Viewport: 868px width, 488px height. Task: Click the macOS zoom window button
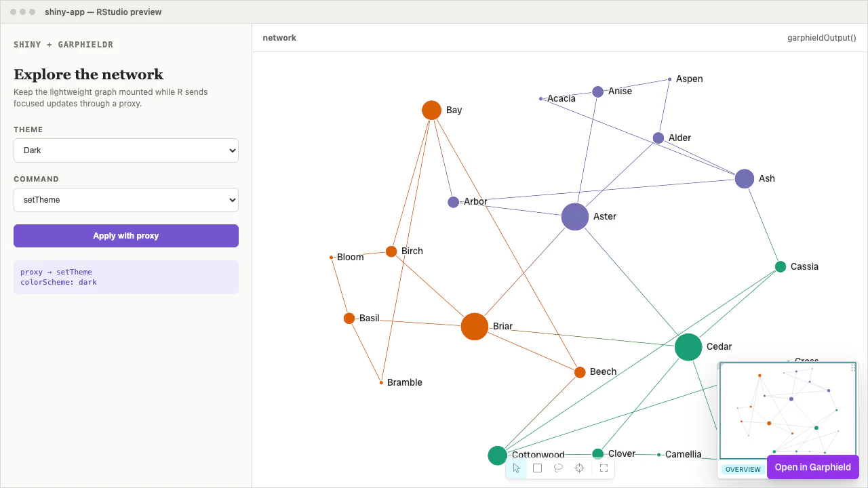pos(33,12)
